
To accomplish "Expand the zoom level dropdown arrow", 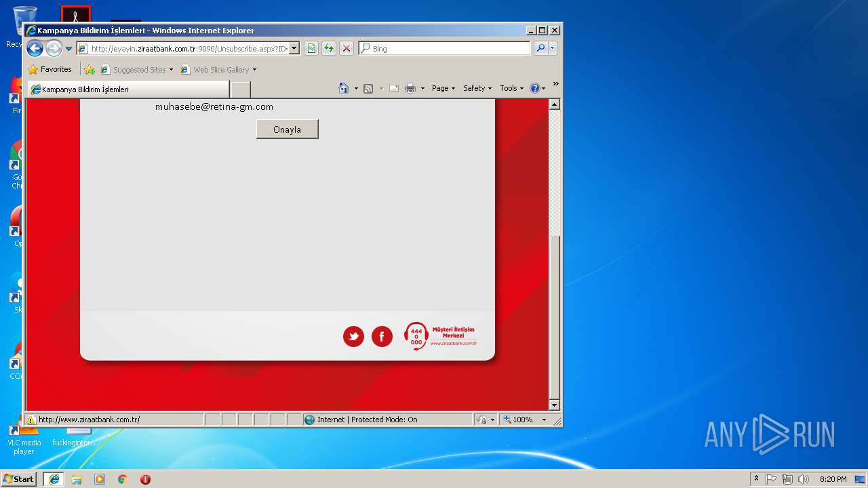I will pos(544,420).
